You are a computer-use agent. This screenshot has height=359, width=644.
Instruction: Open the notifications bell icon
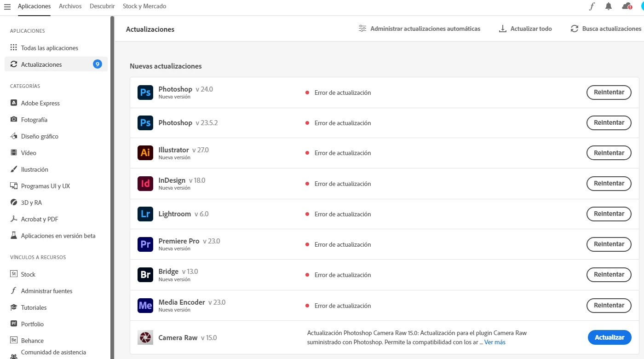tap(609, 6)
